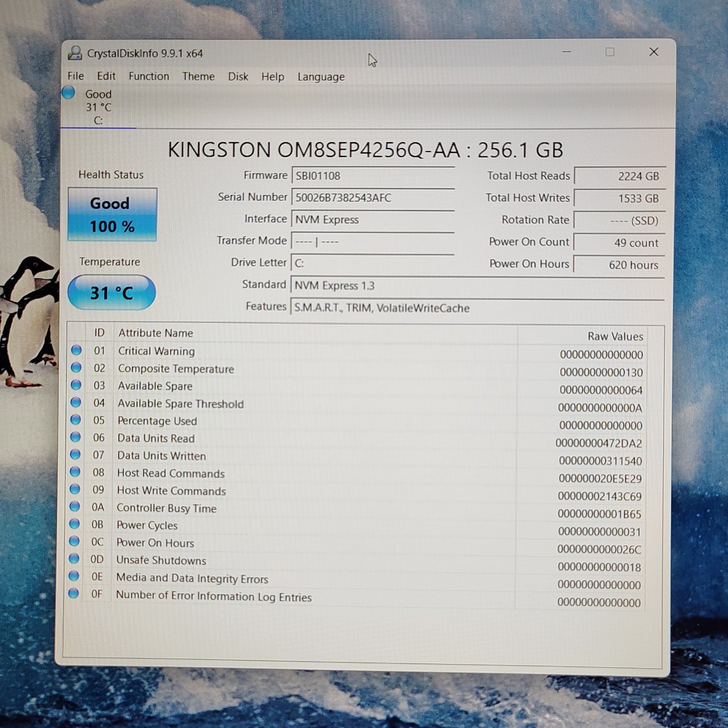
Task: Click the Serial Number field
Action: point(373,198)
